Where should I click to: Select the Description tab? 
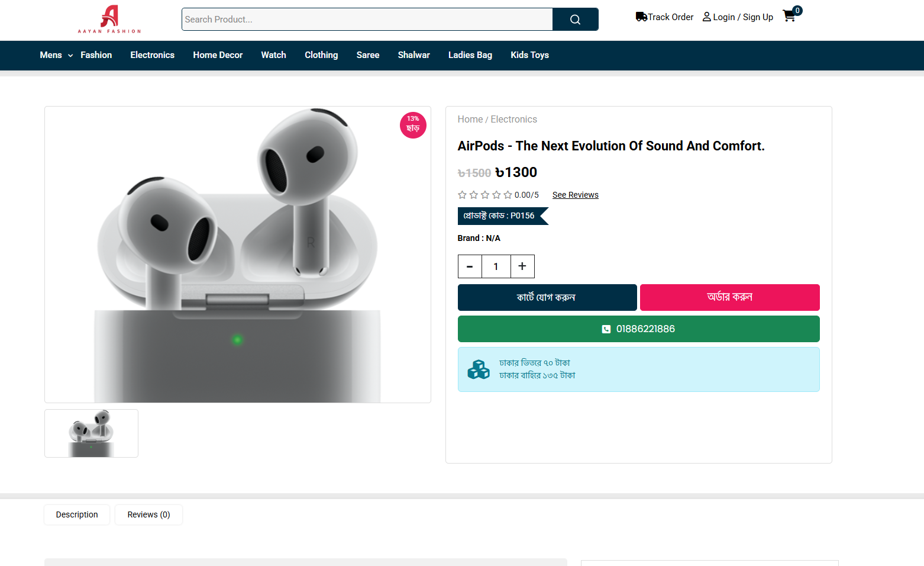tap(77, 514)
